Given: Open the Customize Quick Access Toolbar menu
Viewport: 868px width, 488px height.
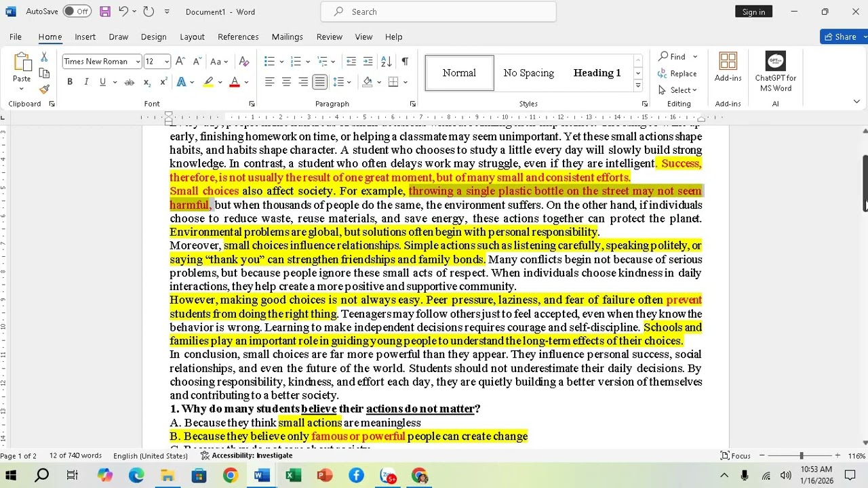Looking at the screenshot, I should pyautogui.click(x=167, y=12).
